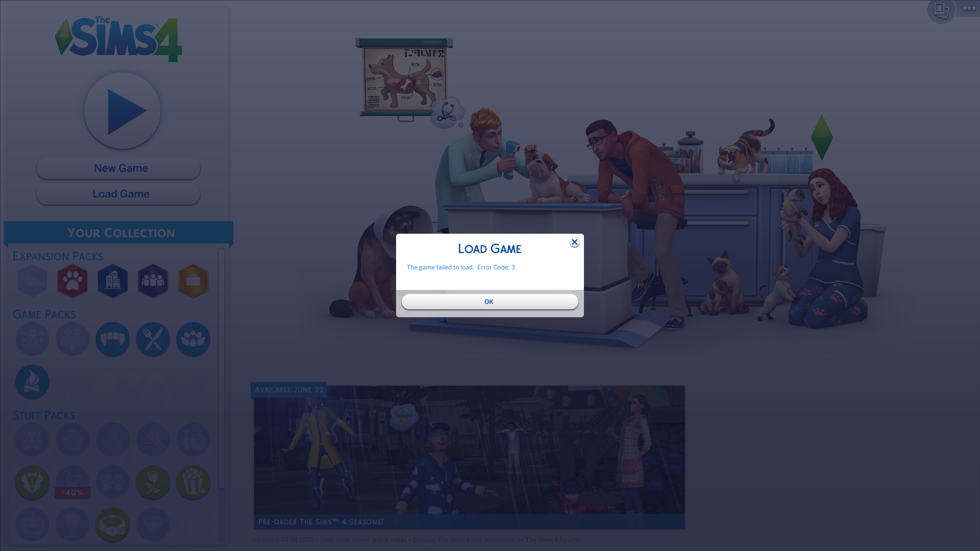Select the City Living expansion pack icon
980x551 pixels.
112,281
